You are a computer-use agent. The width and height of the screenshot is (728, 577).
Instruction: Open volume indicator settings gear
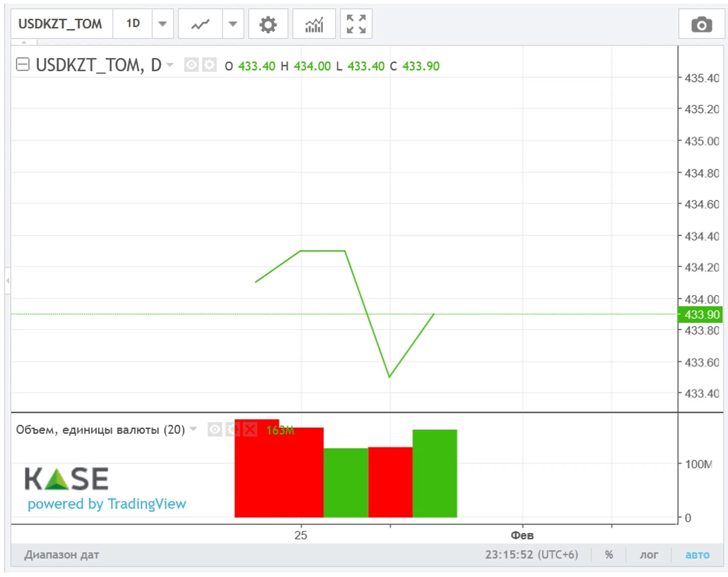click(x=232, y=429)
